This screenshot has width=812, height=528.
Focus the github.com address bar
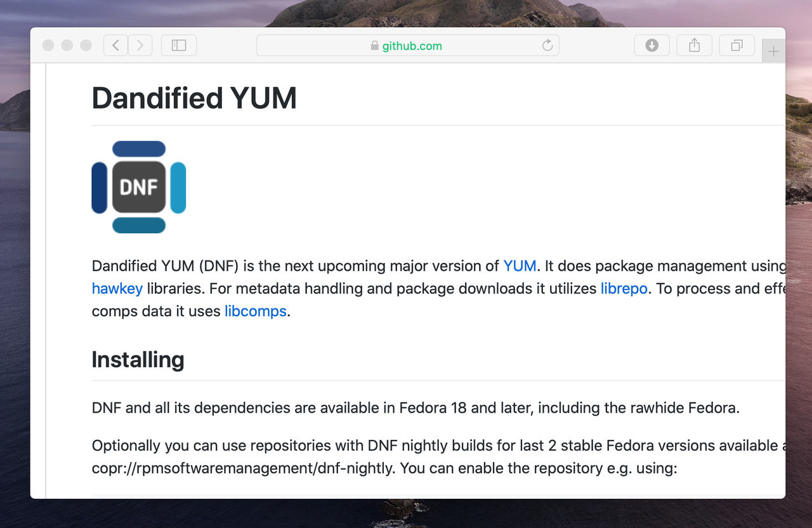point(444,46)
